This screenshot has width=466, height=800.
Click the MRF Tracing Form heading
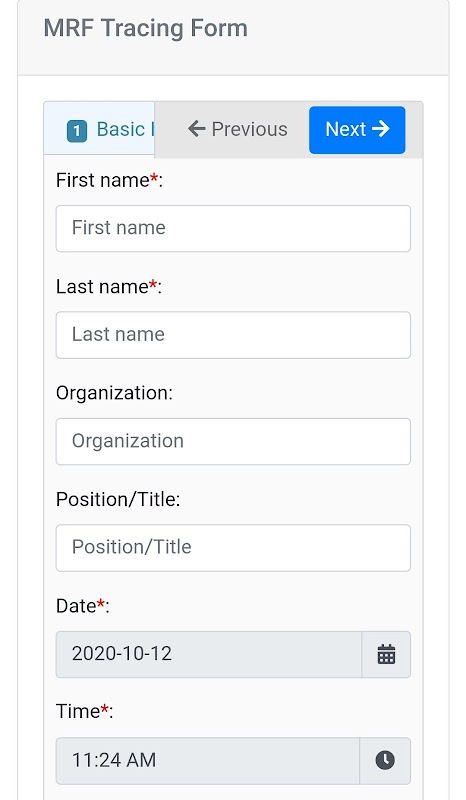145,28
